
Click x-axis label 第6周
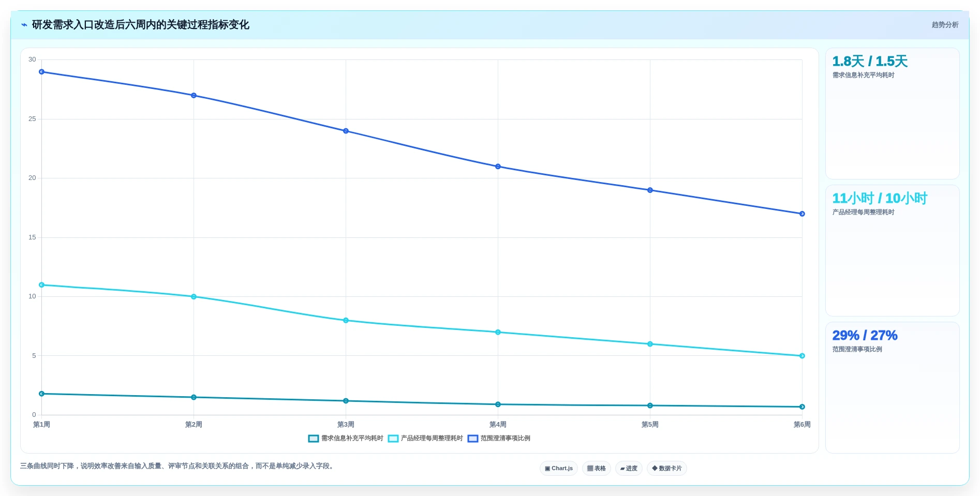(x=802, y=425)
